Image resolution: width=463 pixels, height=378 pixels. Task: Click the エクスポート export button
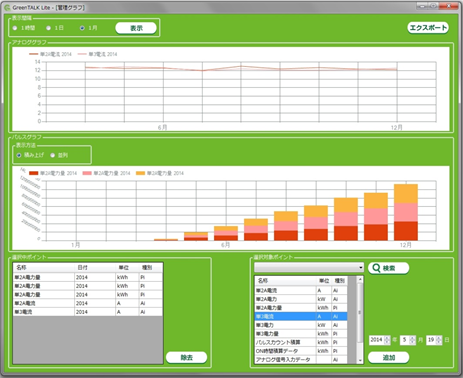(428, 28)
